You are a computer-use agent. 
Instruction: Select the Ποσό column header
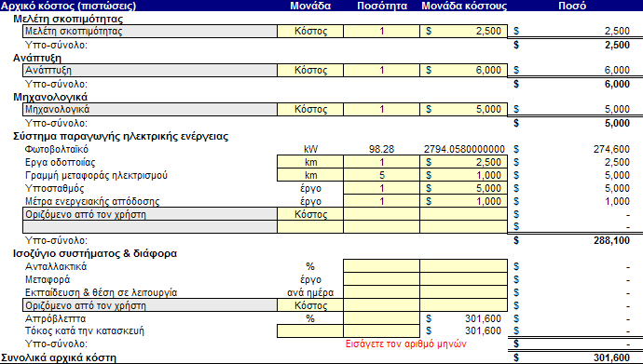[x=572, y=6]
